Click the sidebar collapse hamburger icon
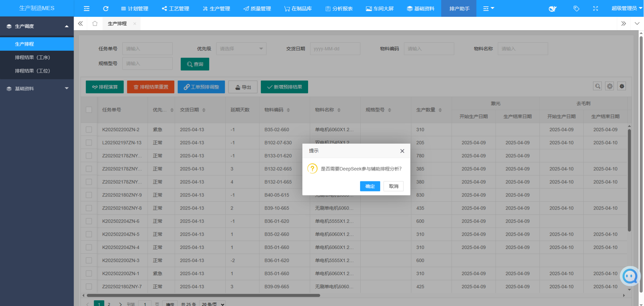Viewport: 644px width, 306px height. tap(87, 8)
